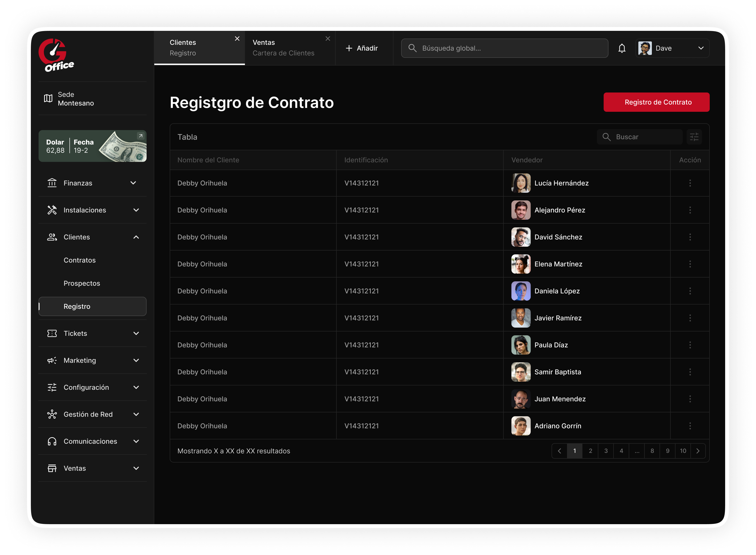Open notifications bell

pos(621,48)
